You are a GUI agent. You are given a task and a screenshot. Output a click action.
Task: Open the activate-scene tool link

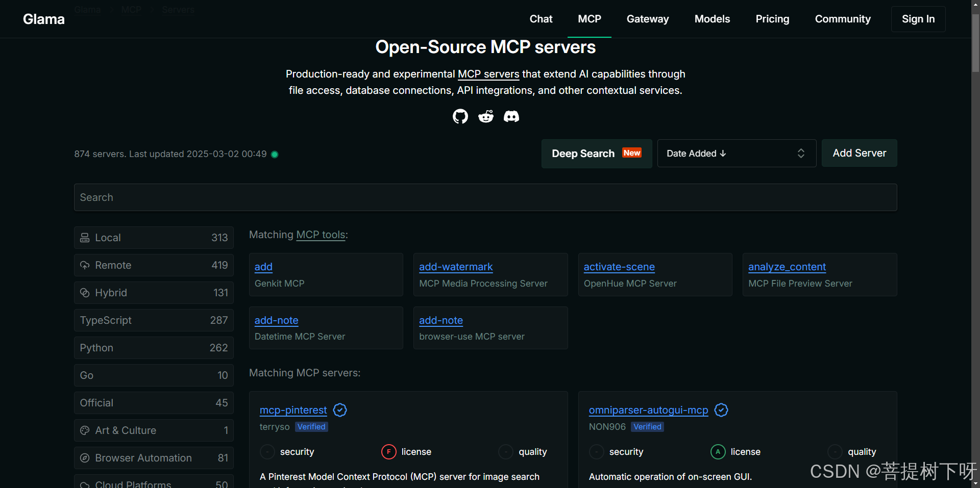619,267
